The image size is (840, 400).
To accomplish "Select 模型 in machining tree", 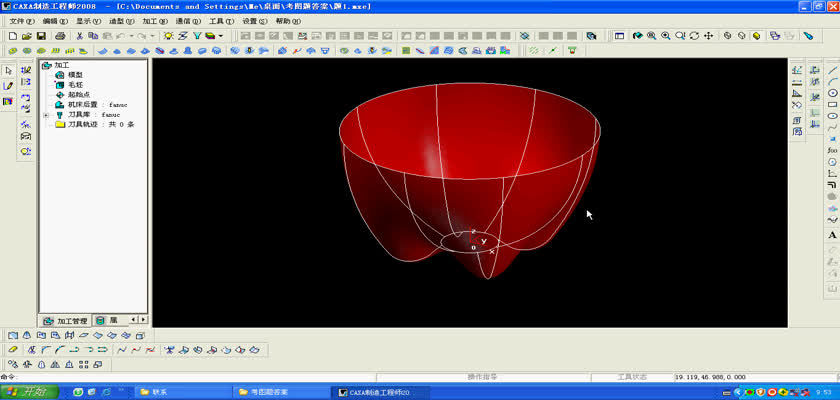I will pos(74,75).
